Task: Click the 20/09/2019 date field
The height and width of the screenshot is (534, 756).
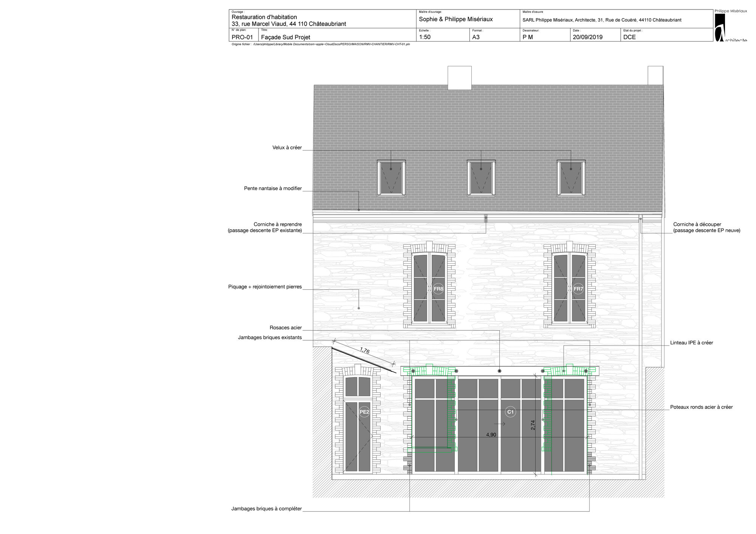Action: (587, 37)
